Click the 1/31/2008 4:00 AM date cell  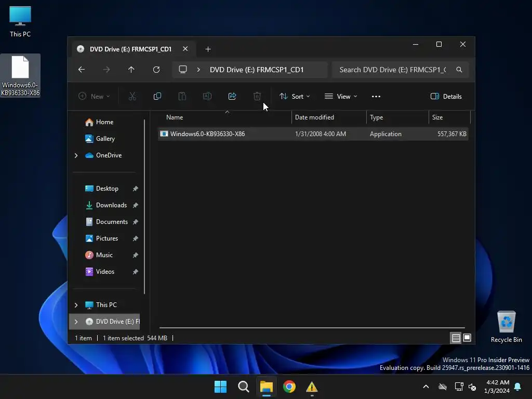pos(320,134)
